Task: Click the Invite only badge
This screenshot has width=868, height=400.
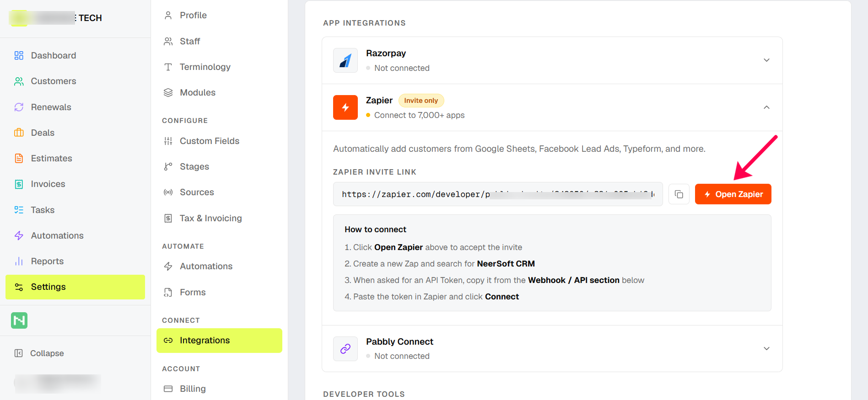Action: [421, 101]
